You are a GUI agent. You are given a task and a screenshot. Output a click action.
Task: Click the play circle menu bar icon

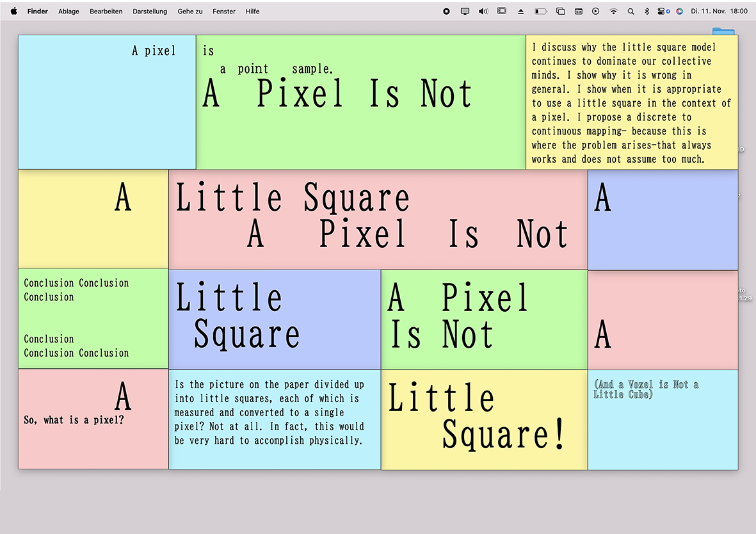pyautogui.click(x=596, y=12)
